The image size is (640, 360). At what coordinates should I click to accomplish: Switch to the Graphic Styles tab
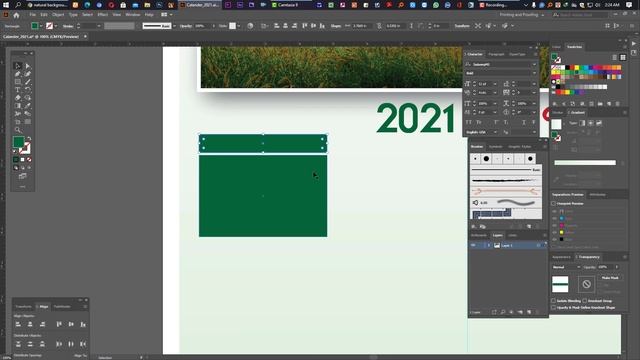coord(520,147)
